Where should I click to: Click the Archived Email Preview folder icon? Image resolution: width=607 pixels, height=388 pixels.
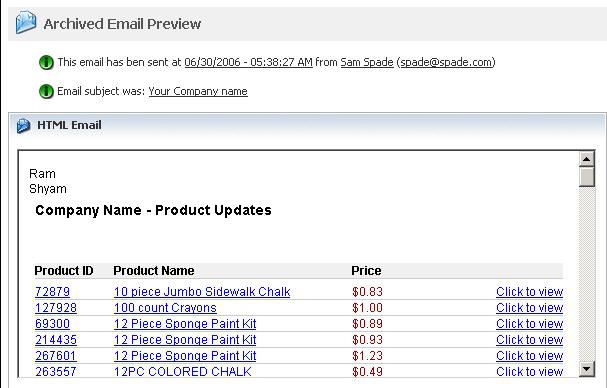pos(26,22)
